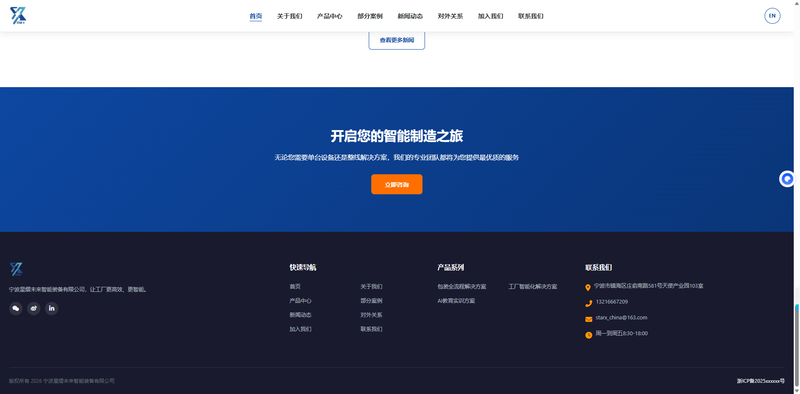800x394 pixels.
Task: Click the location pin icon in footer
Action: click(588, 287)
